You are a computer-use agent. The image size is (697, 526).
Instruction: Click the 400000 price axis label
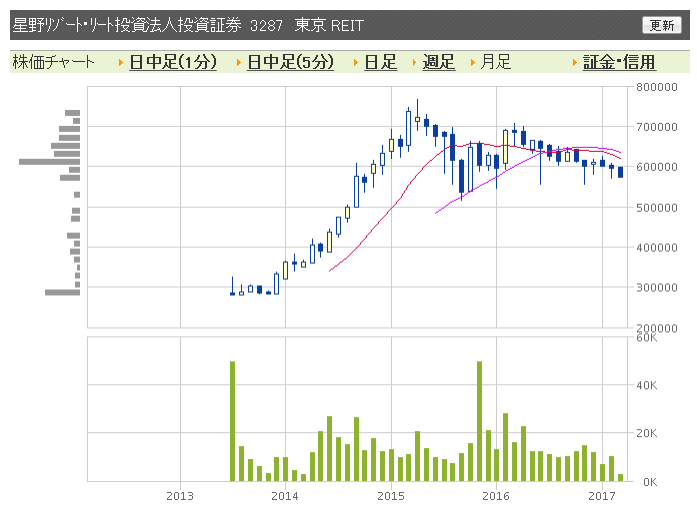point(657,248)
